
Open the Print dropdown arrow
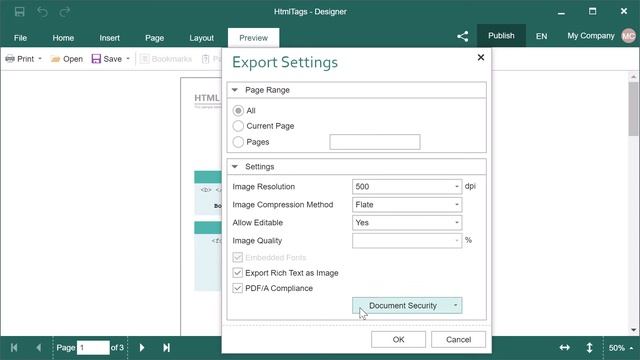point(40,59)
